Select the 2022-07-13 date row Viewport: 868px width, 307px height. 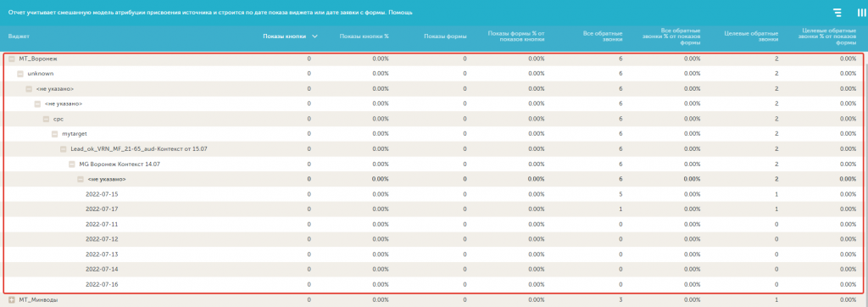434,254
